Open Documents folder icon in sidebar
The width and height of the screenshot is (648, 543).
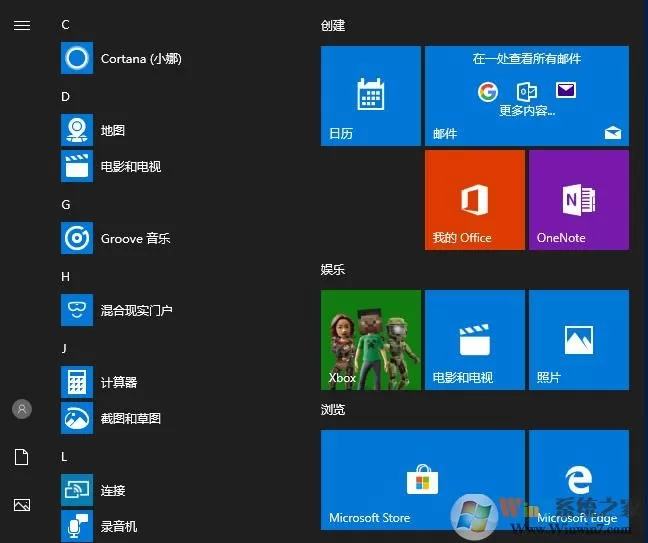[21, 457]
